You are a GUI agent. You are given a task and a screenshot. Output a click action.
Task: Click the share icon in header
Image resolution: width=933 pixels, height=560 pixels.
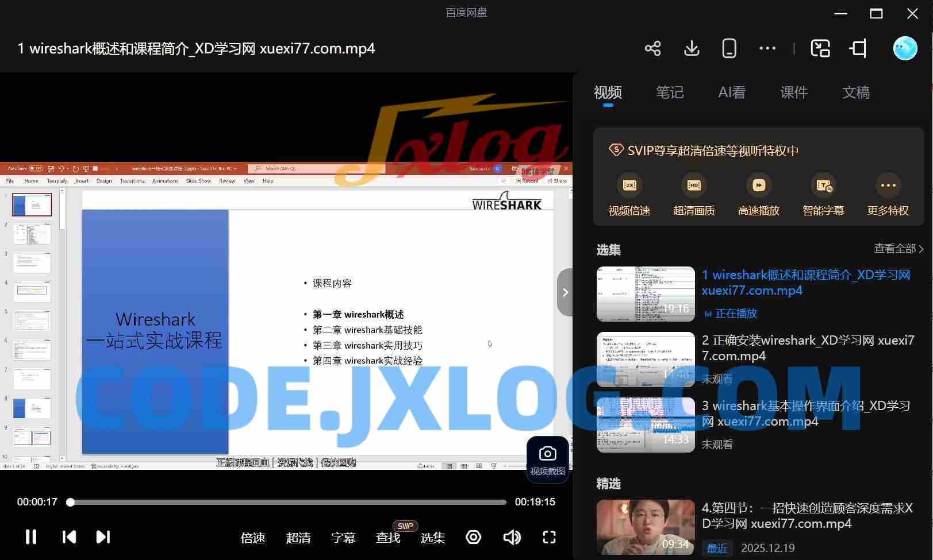652,48
